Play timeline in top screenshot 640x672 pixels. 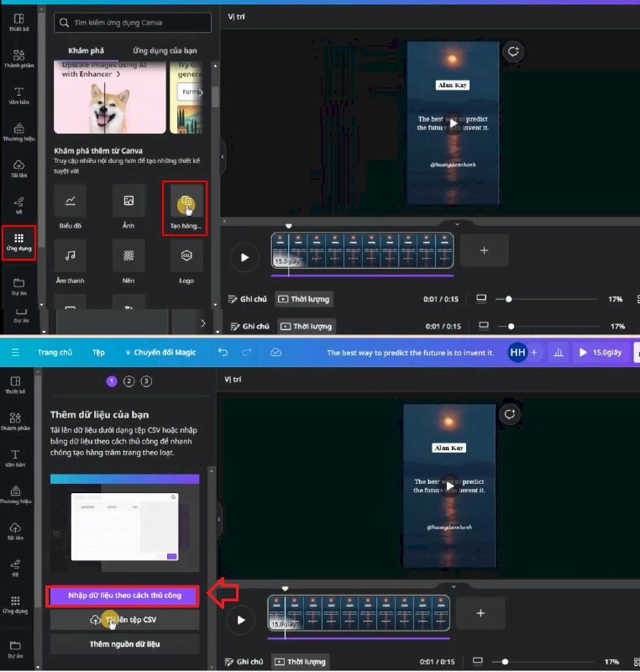(244, 257)
